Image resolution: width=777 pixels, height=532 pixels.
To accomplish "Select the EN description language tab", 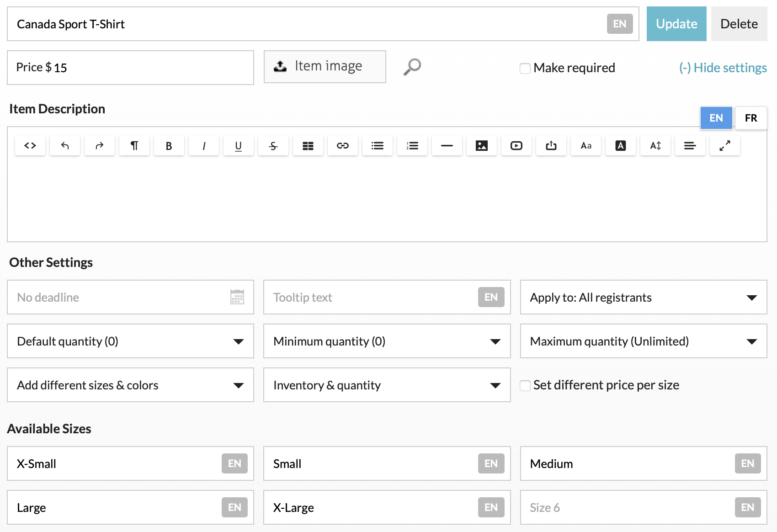I will click(x=716, y=118).
